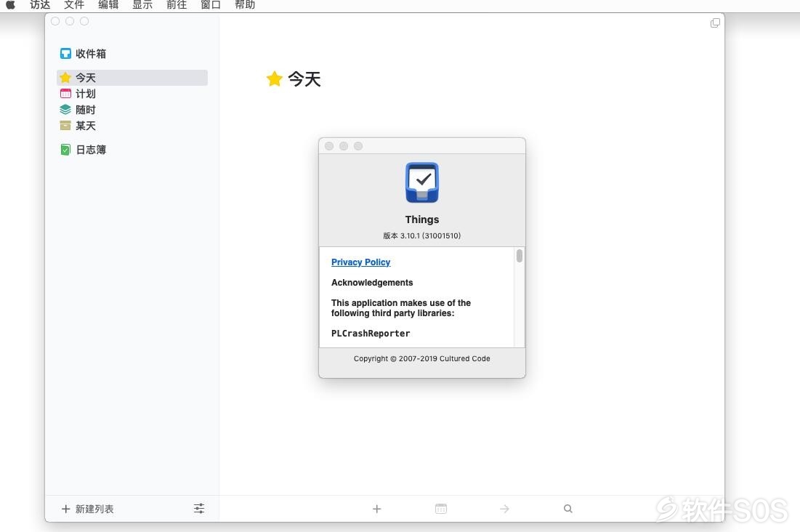Image resolution: width=800 pixels, height=532 pixels.
Task: Open the 窗口 menu
Action: coord(211,5)
